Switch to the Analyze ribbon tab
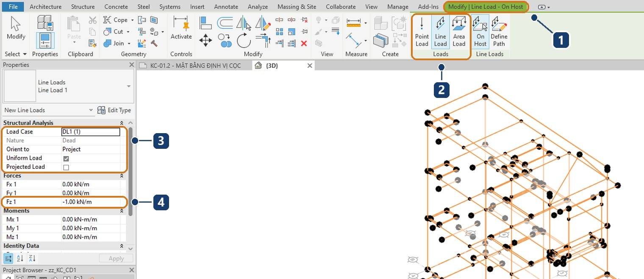Image resolution: width=644 pixels, height=279 pixels. [x=258, y=7]
